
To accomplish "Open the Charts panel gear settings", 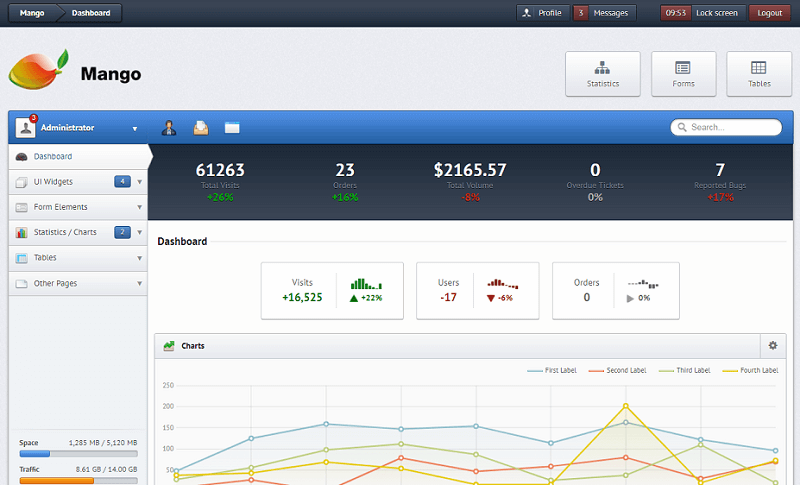I will coord(773,345).
